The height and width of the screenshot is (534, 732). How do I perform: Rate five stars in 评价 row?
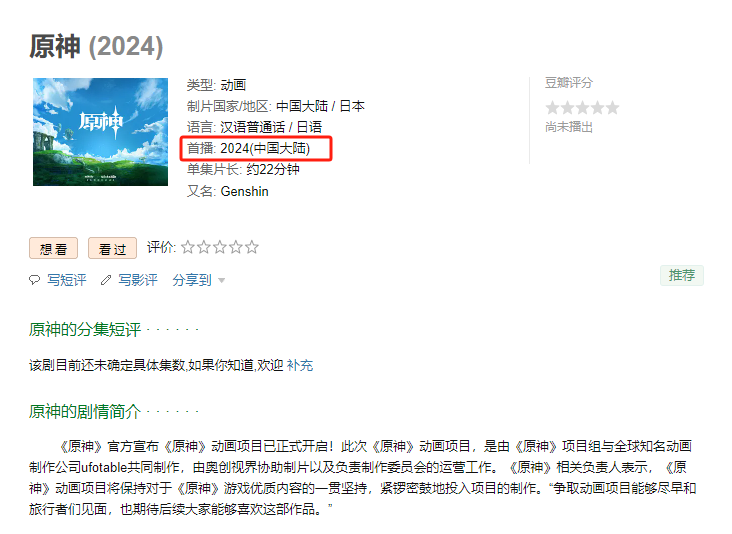click(252, 247)
